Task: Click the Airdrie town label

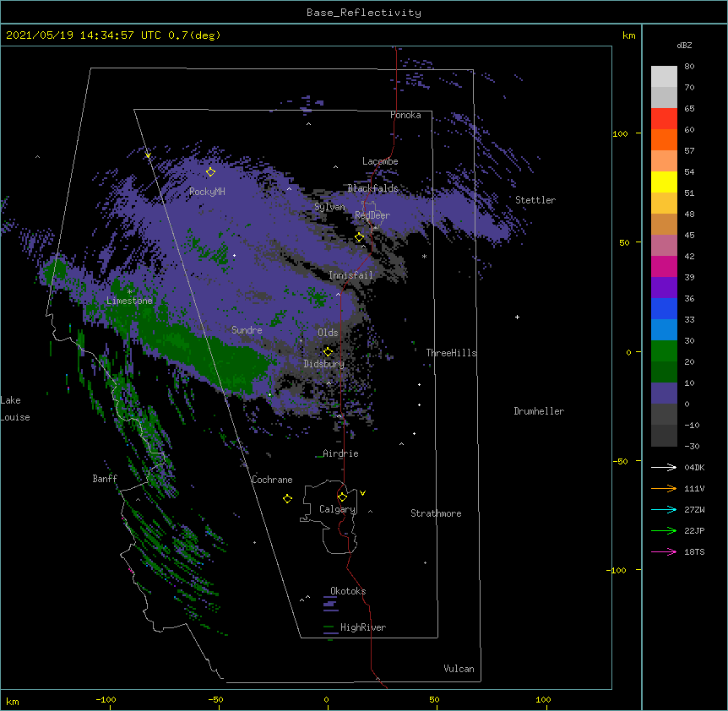Action: [340, 453]
